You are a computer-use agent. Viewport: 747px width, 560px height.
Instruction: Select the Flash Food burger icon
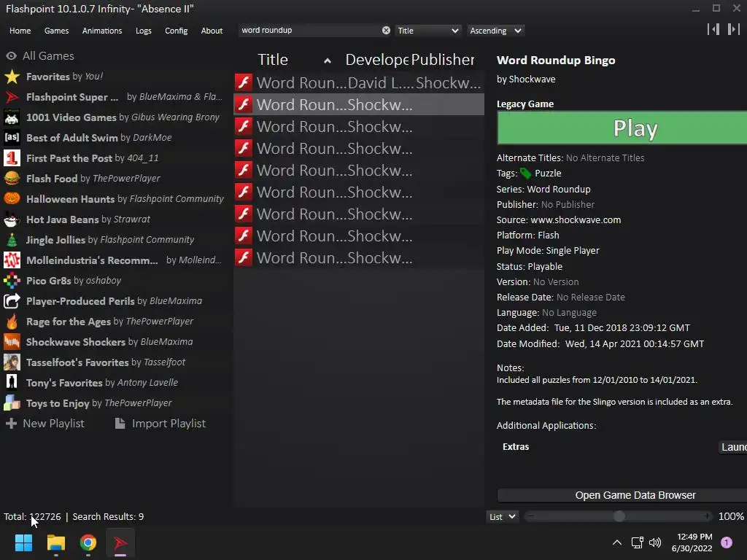point(12,179)
